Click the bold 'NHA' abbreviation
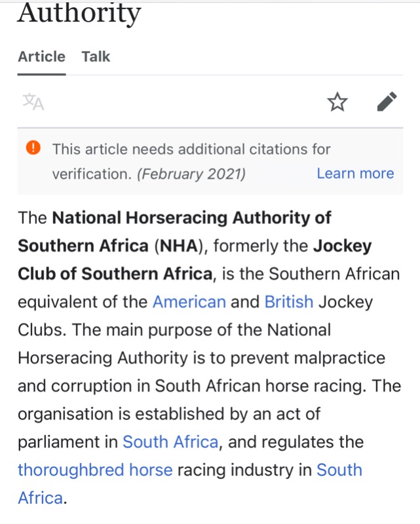The width and height of the screenshot is (420, 524). click(178, 246)
